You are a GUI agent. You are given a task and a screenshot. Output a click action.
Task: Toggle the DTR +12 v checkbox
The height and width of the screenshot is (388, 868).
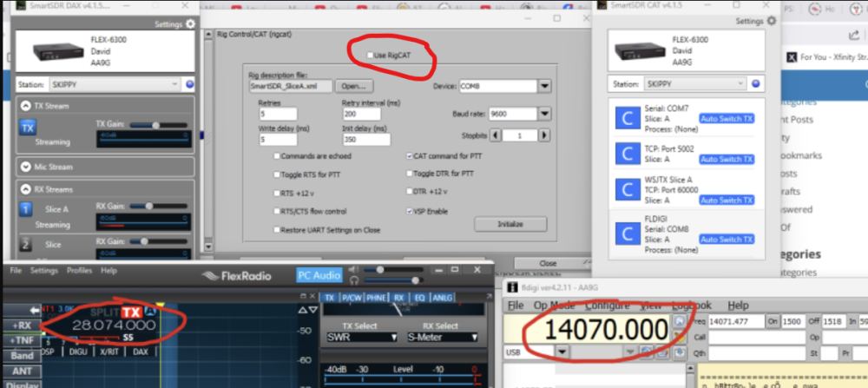(x=410, y=192)
